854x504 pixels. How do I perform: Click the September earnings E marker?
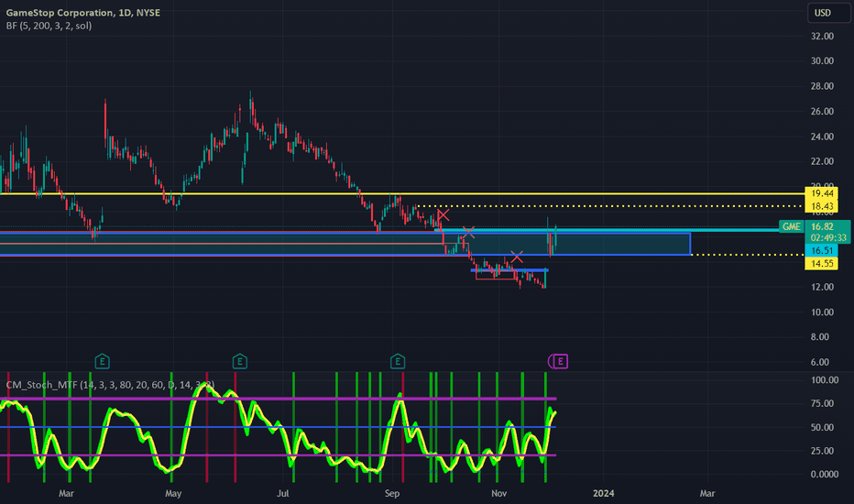pyautogui.click(x=398, y=361)
